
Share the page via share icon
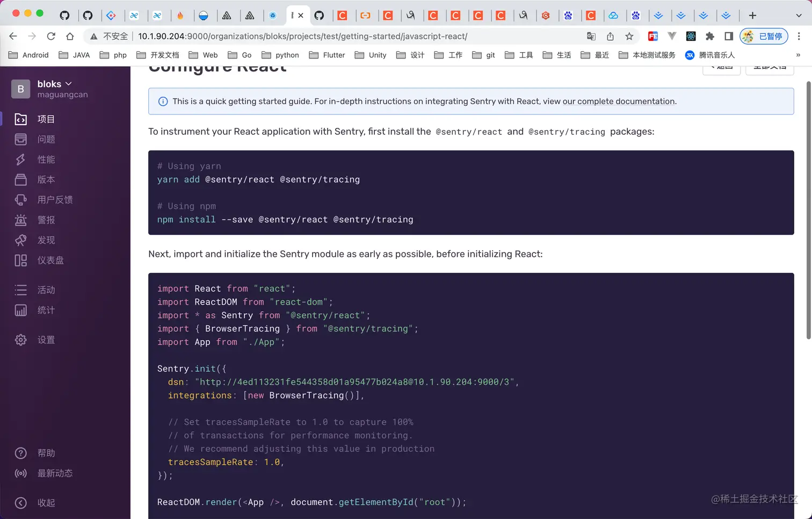coord(610,36)
